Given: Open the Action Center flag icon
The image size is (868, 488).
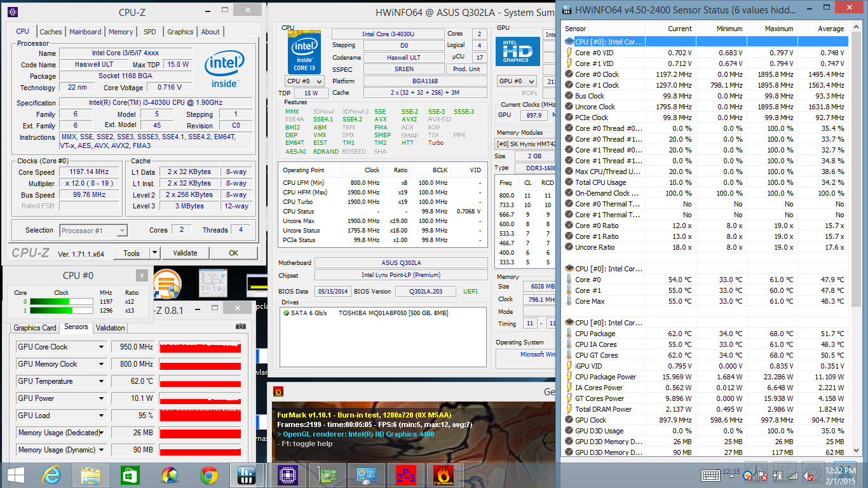Looking at the screenshot, I should pyautogui.click(x=761, y=475).
